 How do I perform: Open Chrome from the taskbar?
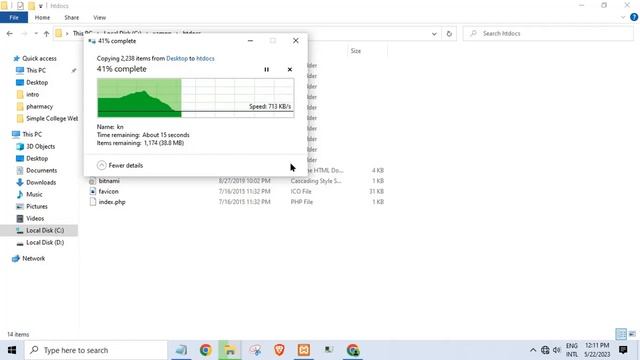206,350
